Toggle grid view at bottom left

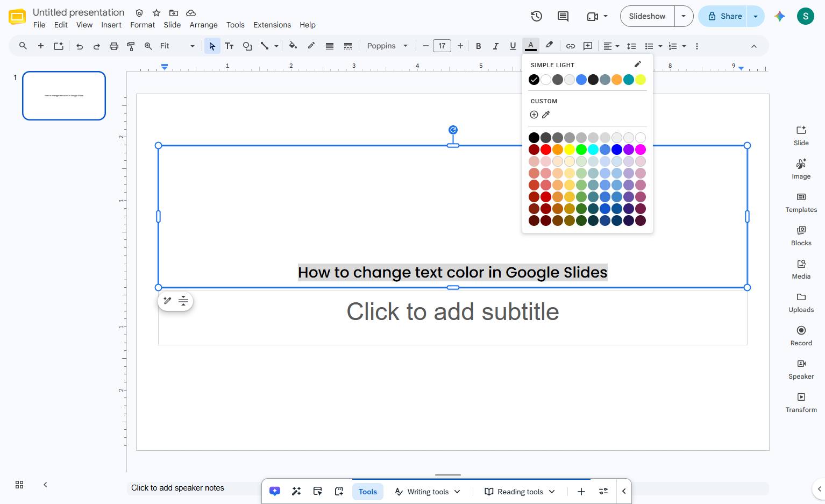click(19, 485)
